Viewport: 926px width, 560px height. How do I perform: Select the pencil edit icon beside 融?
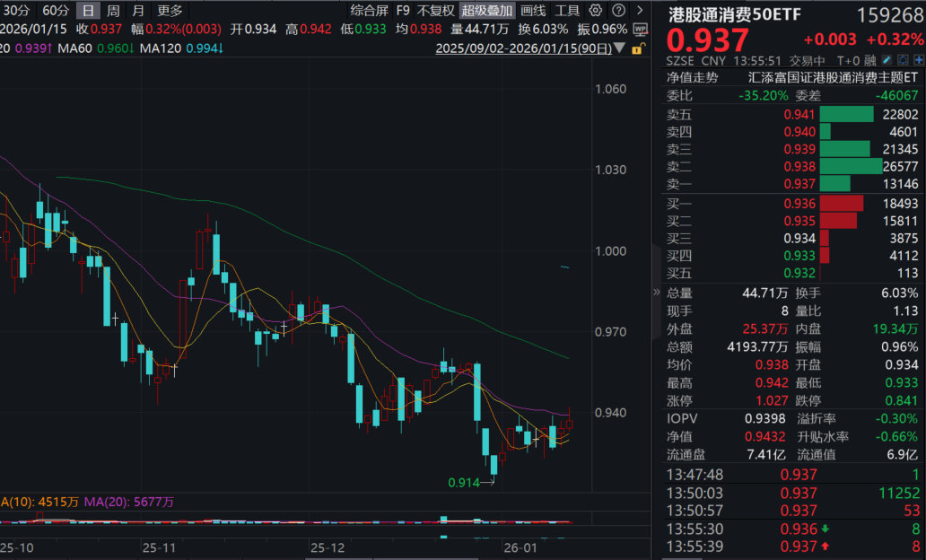[x=887, y=58]
